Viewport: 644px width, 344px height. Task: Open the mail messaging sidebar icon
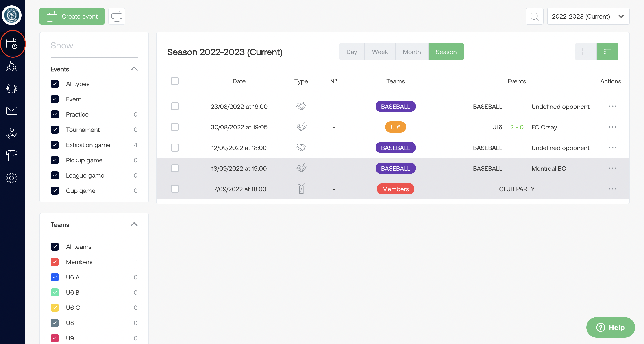click(11, 111)
